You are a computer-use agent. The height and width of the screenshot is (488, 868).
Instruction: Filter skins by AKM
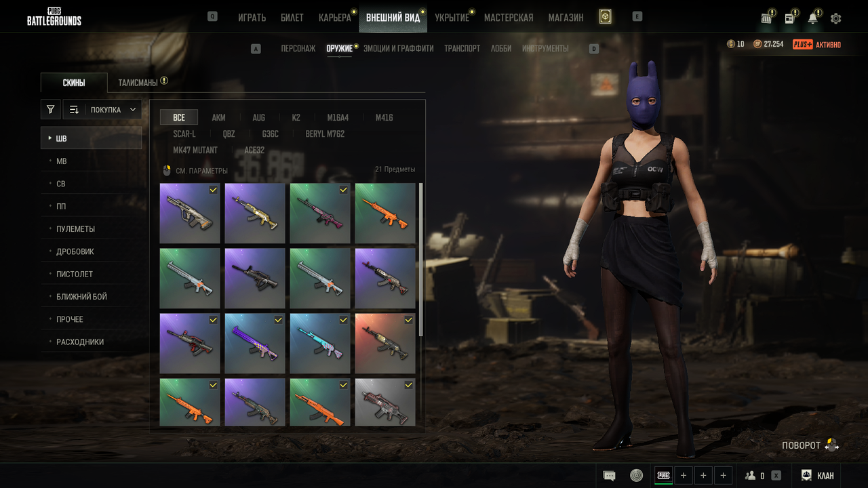click(x=218, y=118)
